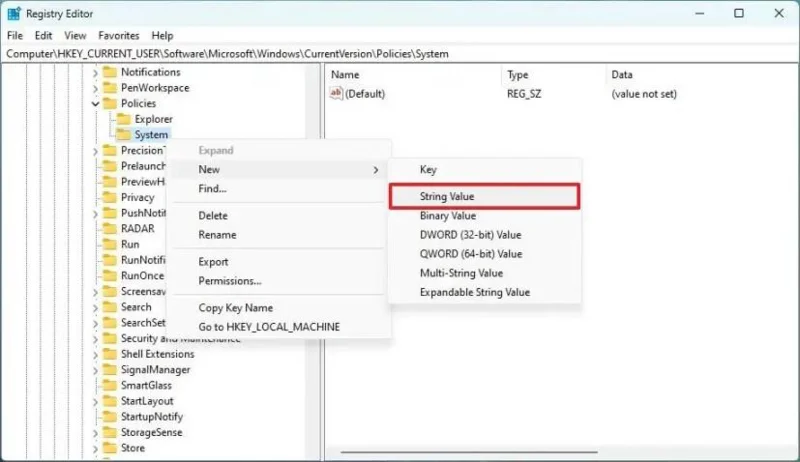This screenshot has height=462, width=800.
Task: Click the Store folder icon
Action: click(110, 448)
